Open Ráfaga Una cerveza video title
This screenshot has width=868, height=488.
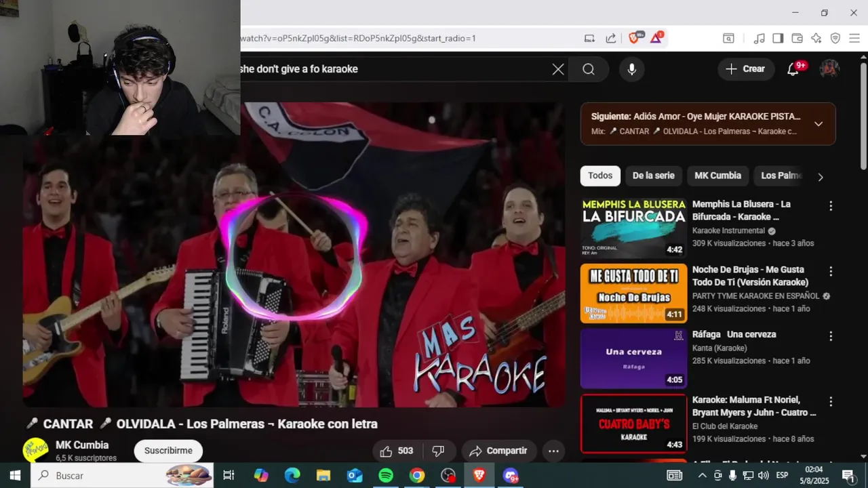[734, 334]
